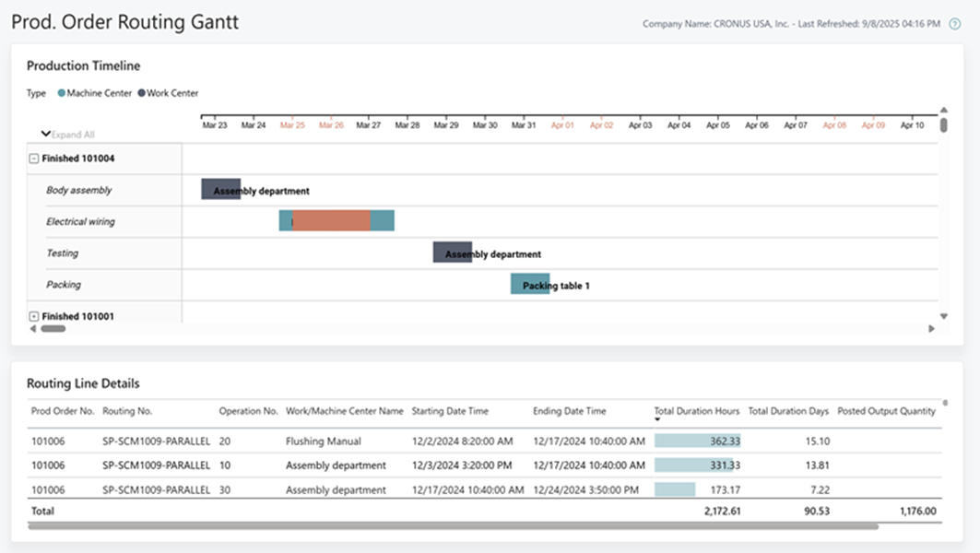Image resolution: width=980 pixels, height=553 pixels.
Task: Select the Electrical wiring operation row
Action: [x=81, y=222]
